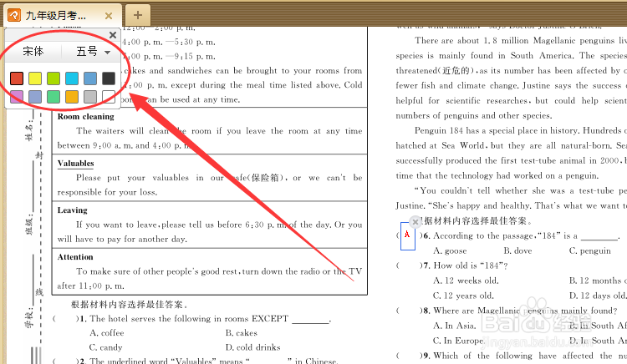Screen dimensions: 627x364
Task: Click answer option 'A. coffee'
Action: click(x=107, y=333)
